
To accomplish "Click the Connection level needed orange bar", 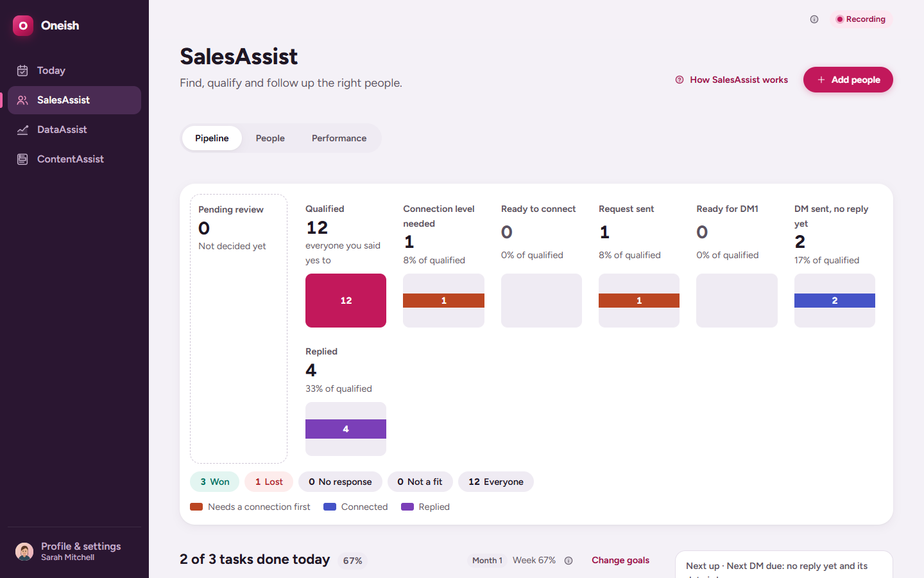I will point(443,301).
